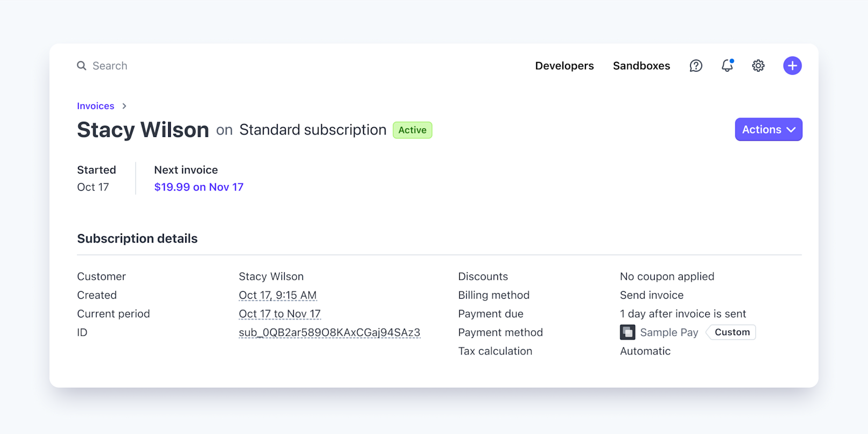Viewport: 868px width, 434px height.
Task: Click the Sample Pay payment icon
Action: [x=627, y=332]
